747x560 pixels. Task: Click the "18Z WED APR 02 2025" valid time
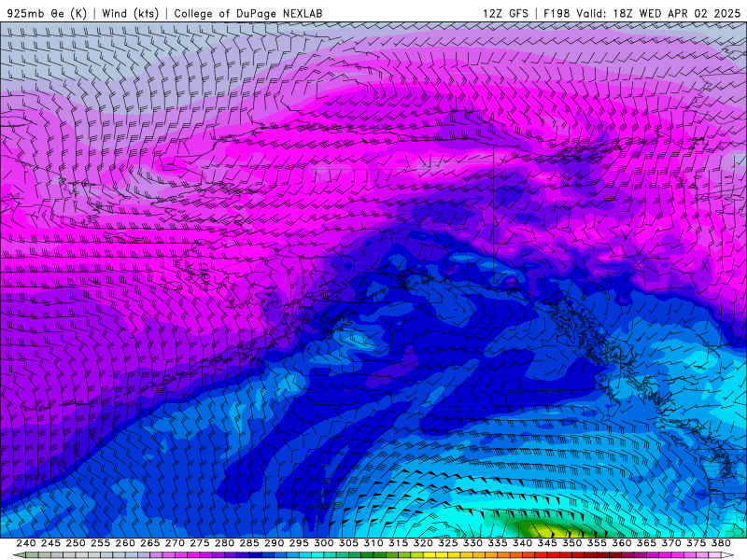click(x=676, y=13)
